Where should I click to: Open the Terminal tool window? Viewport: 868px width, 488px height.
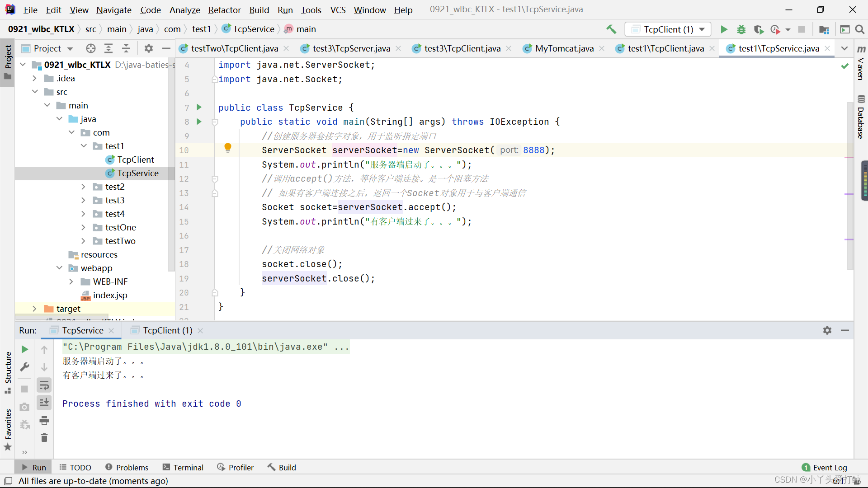coord(183,467)
